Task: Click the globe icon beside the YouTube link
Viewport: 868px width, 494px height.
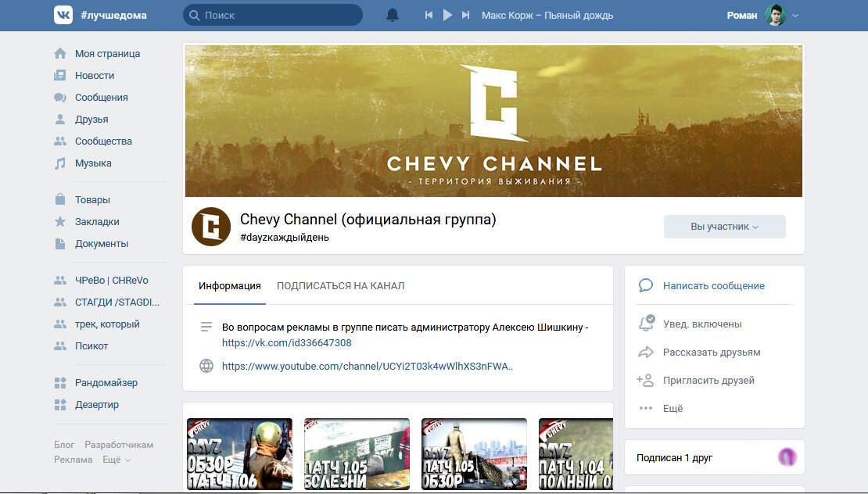Action: pyautogui.click(x=206, y=366)
